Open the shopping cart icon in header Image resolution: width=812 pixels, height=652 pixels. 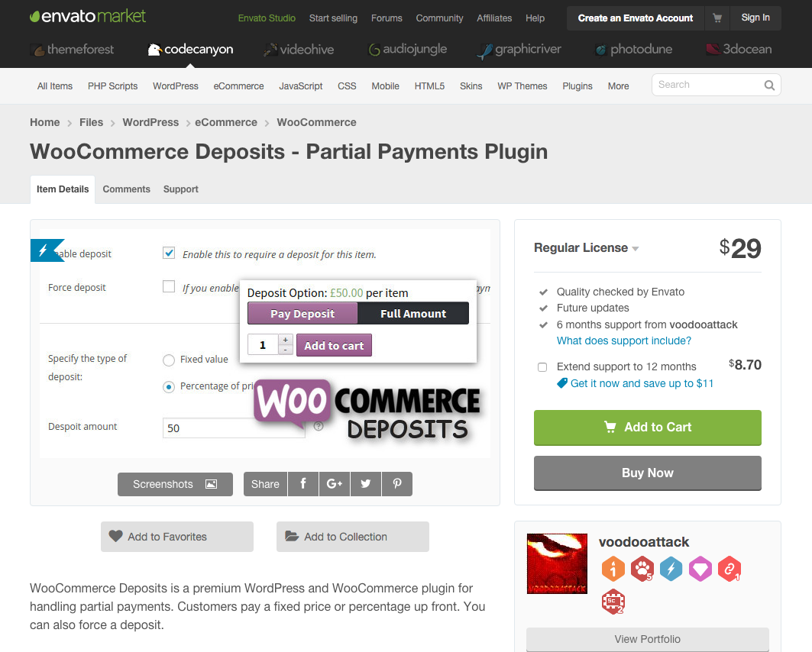click(x=717, y=18)
